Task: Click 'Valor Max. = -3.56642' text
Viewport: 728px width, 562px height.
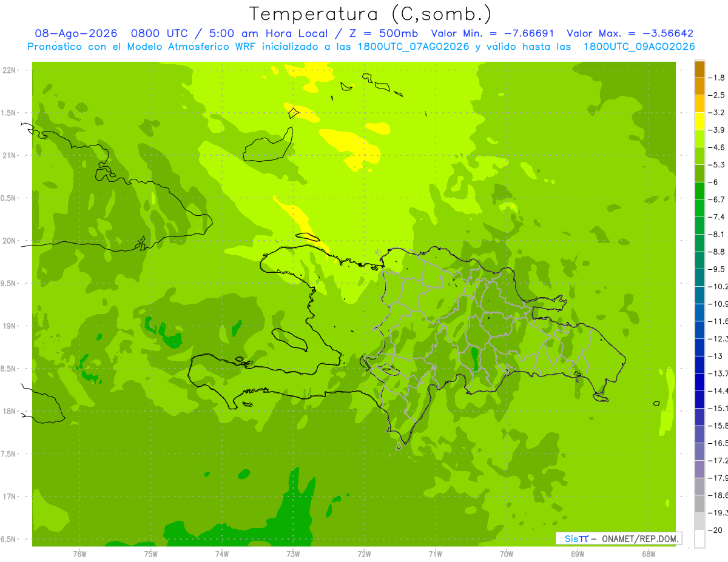Action: pos(630,34)
